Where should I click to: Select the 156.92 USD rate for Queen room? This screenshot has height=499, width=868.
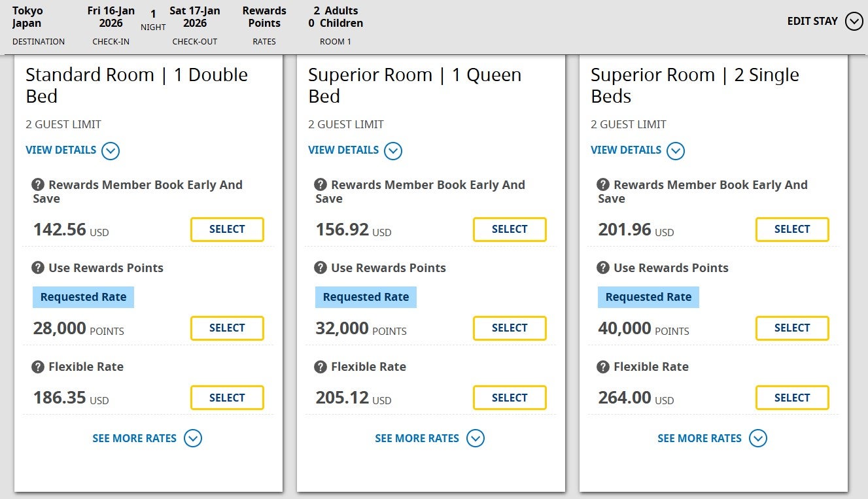[510, 230]
